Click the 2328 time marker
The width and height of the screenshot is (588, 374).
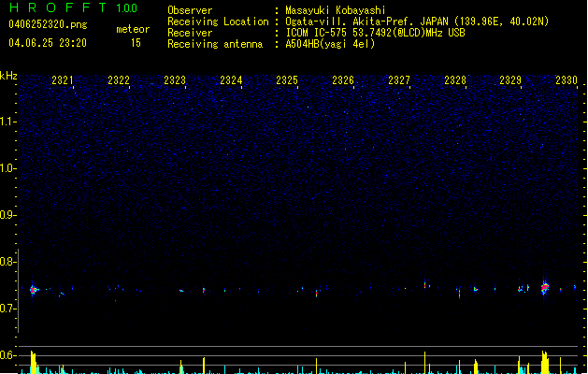click(x=455, y=80)
